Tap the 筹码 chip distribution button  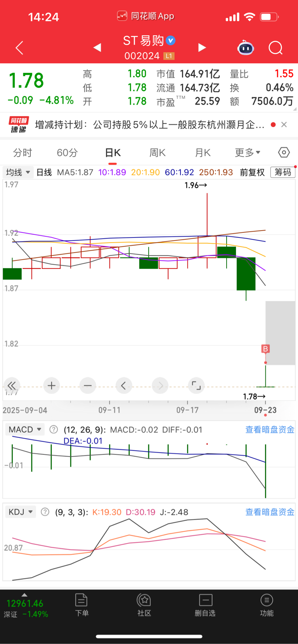283,172
